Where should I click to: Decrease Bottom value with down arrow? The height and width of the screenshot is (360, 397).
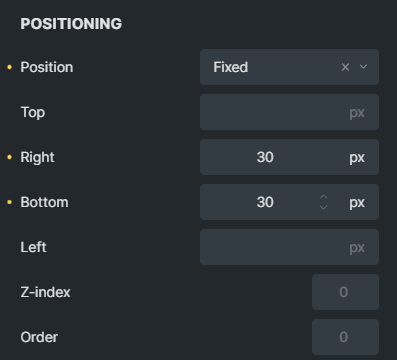(323, 207)
